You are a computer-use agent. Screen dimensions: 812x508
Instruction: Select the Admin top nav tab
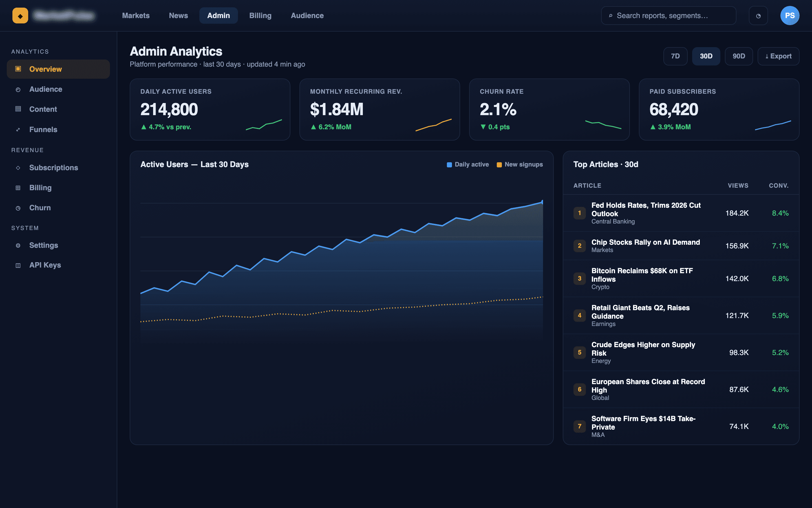pyautogui.click(x=219, y=16)
